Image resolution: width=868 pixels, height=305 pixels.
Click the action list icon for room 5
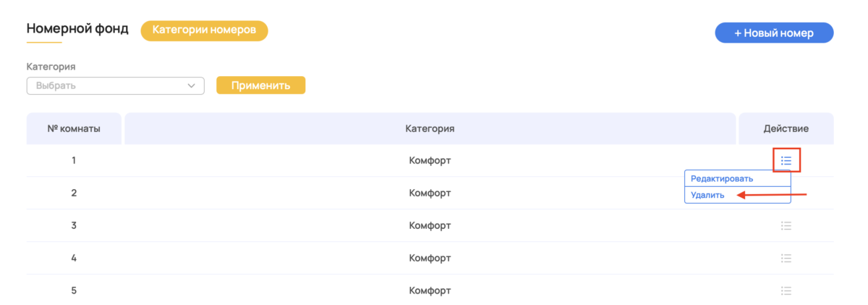(786, 291)
